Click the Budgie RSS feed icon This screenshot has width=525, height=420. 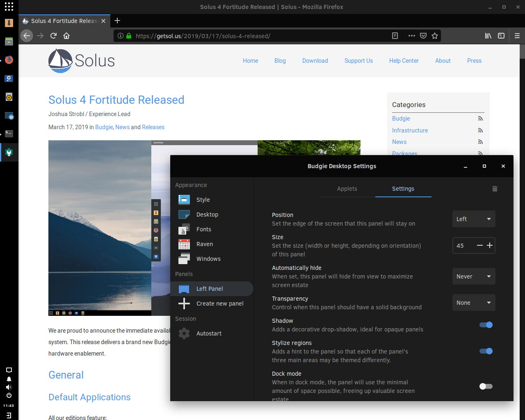click(x=480, y=119)
